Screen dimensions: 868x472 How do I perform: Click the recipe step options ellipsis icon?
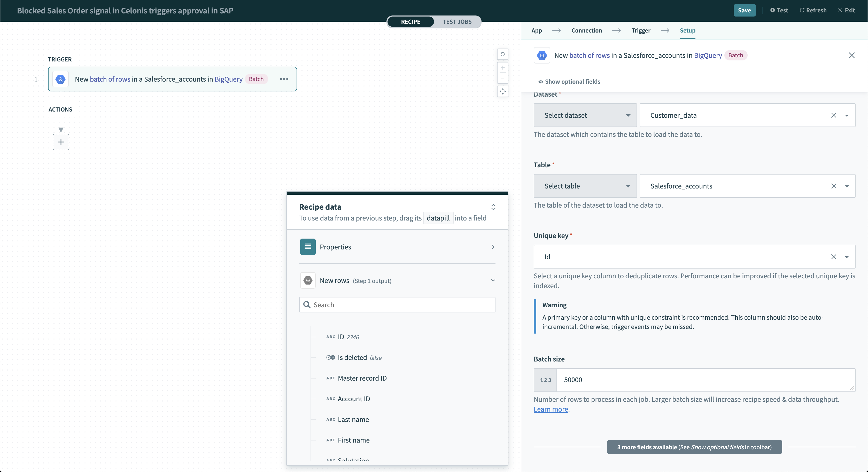tap(284, 79)
